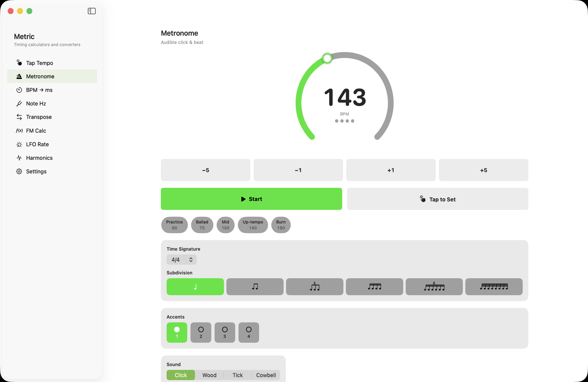Click the Transpose arrows icon

coord(19,117)
